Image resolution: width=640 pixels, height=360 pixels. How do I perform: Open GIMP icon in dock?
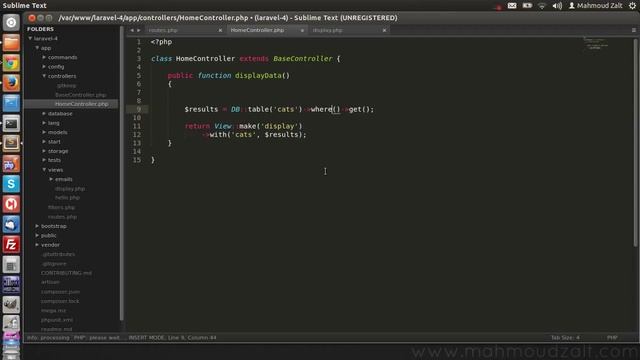click(x=11, y=304)
